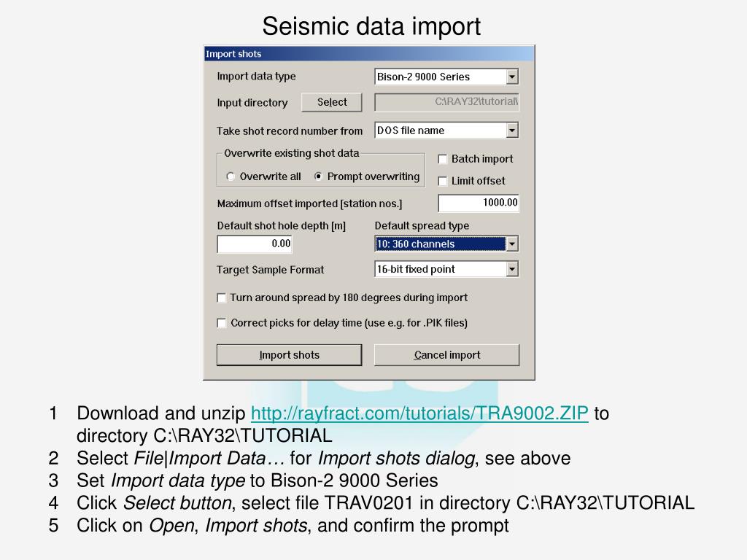Click the 'Default shot hole depth [m]' label
747x560 pixels.
(x=282, y=226)
